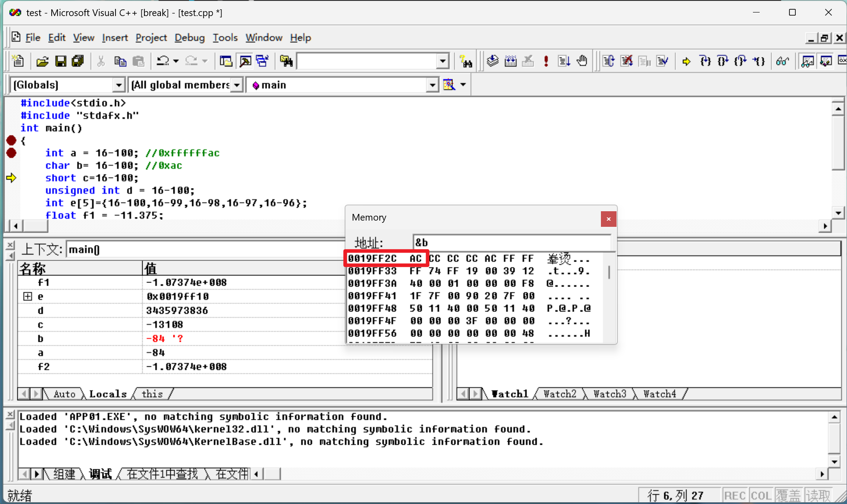Save the file with the floppy icon
847x504 pixels.
[61, 61]
